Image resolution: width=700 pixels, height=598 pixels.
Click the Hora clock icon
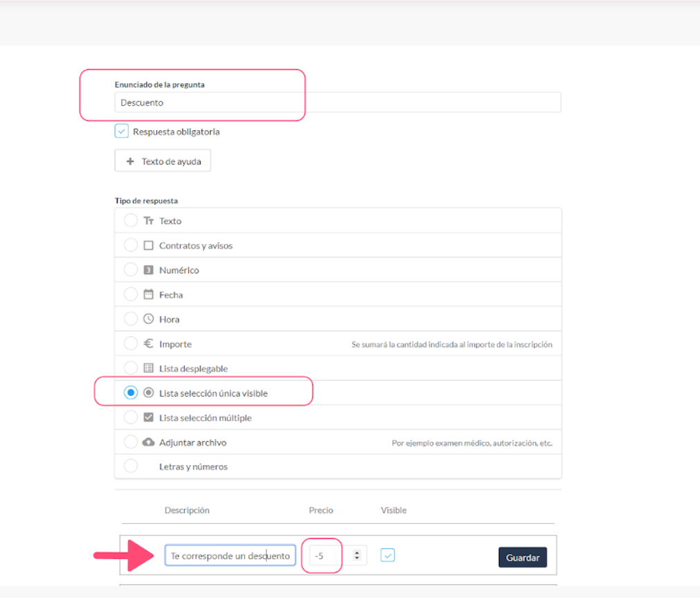tap(148, 319)
